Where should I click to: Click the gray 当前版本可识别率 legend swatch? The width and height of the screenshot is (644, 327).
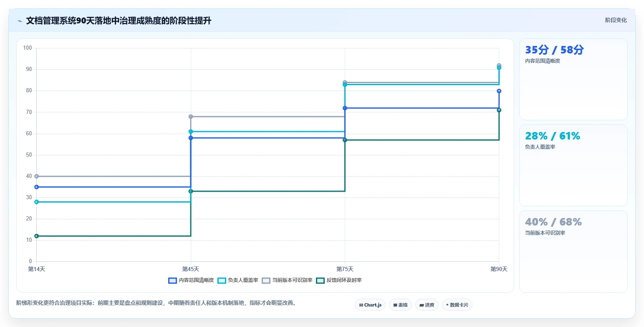coord(266,280)
